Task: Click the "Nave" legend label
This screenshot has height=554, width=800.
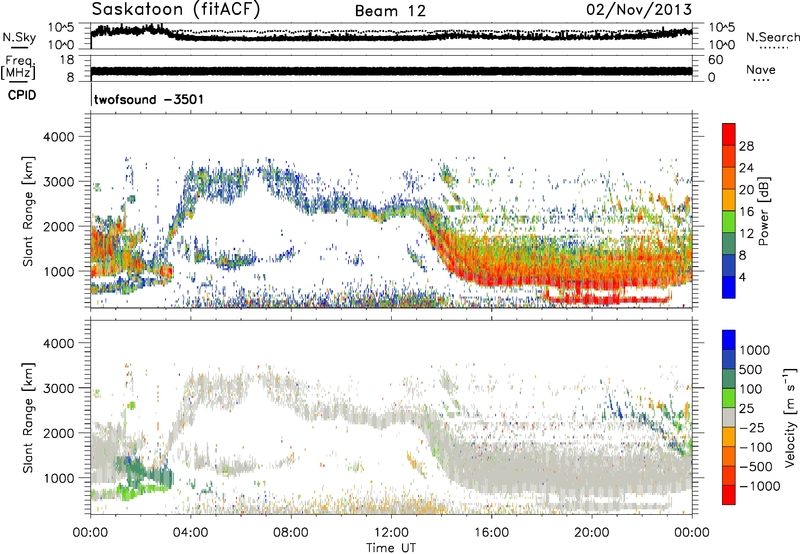Action: pyautogui.click(x=760, y=69)
